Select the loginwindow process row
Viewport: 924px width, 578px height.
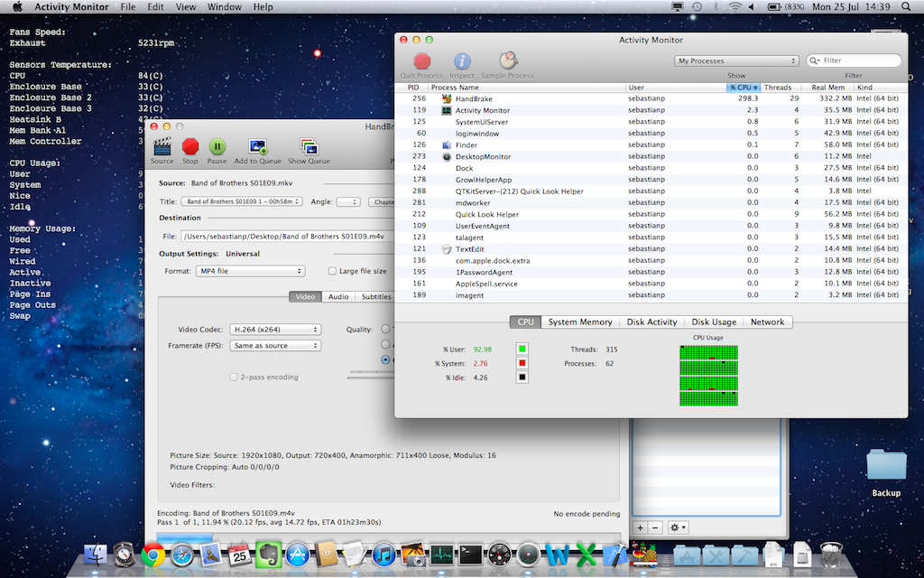tap(651, 134)
